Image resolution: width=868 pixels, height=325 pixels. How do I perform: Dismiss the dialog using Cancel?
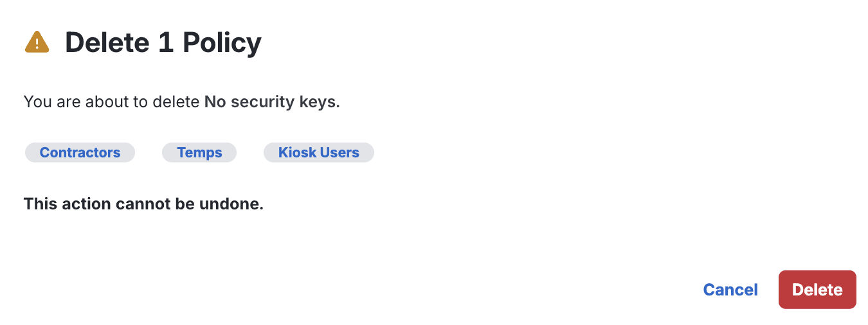point(730,290)
